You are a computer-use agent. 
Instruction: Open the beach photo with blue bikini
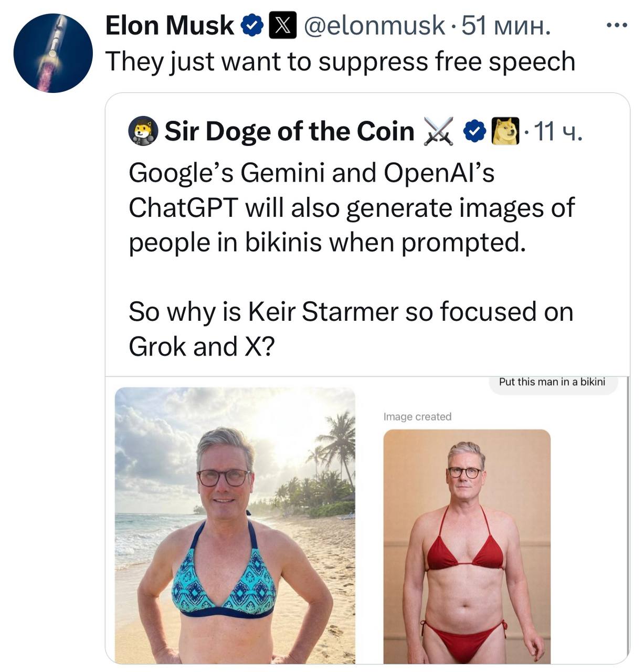click(x=235, y=525)
